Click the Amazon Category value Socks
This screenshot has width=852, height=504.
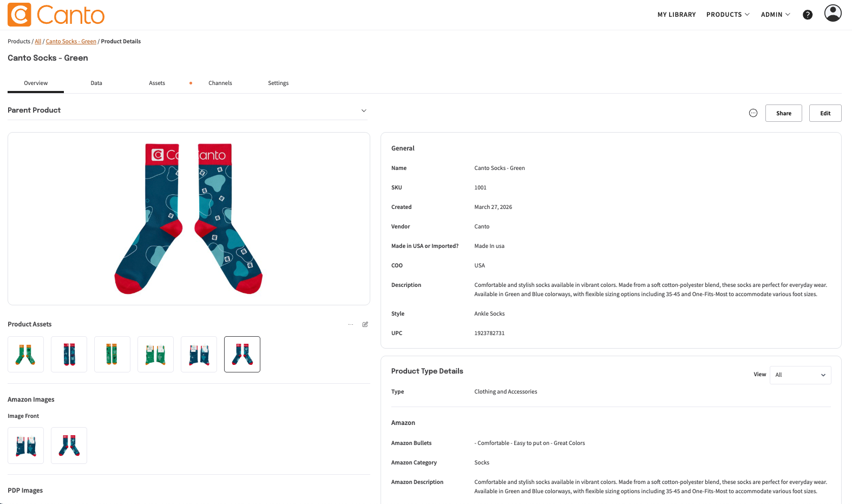point(482,462)
